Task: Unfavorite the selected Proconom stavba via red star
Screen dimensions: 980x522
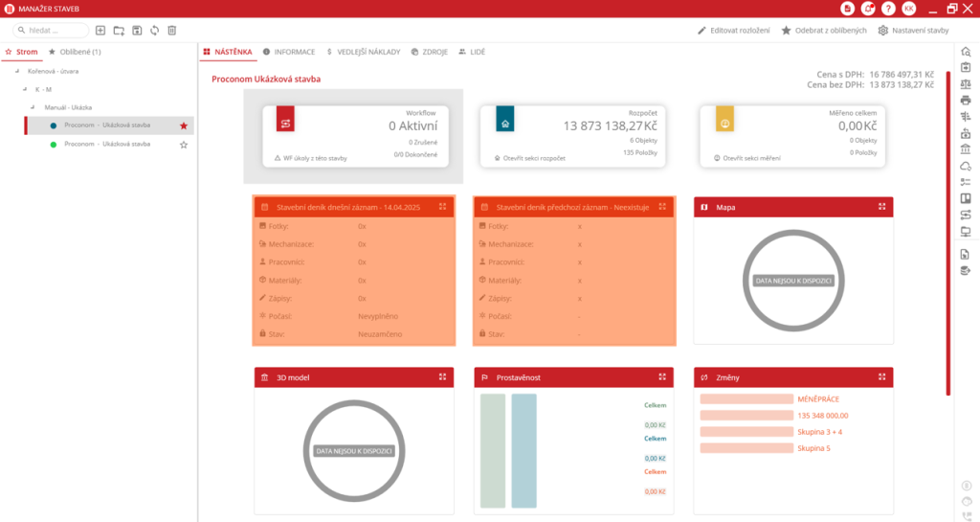Action: point(184,125)
